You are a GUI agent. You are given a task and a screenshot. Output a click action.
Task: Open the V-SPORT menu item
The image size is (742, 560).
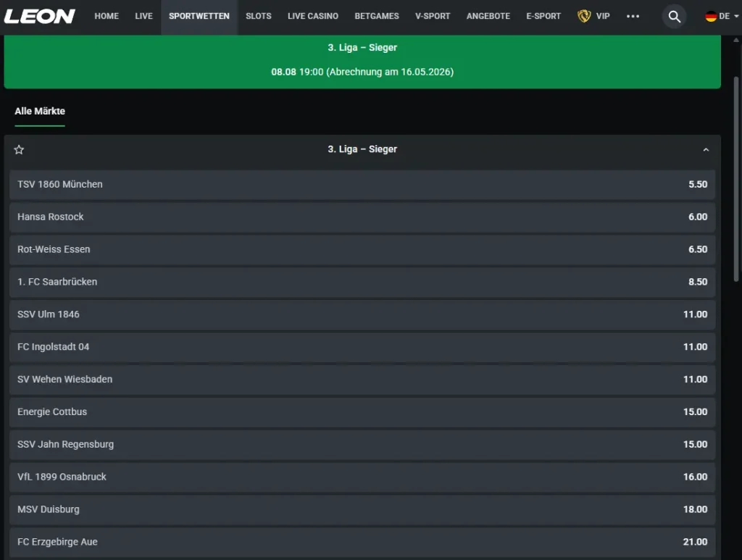(x=433, y=16)
